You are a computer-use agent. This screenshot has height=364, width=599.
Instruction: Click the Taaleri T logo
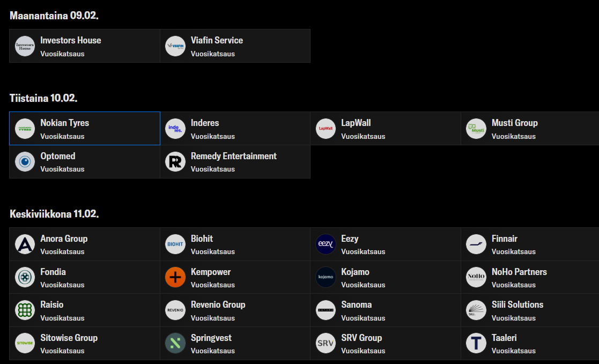[x=476, y=344]
